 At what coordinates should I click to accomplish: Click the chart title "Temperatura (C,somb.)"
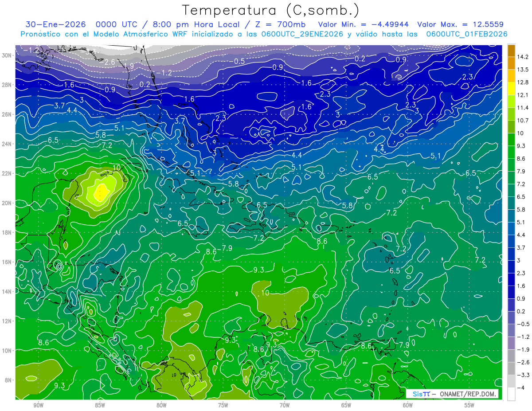(x=271, y=10)
